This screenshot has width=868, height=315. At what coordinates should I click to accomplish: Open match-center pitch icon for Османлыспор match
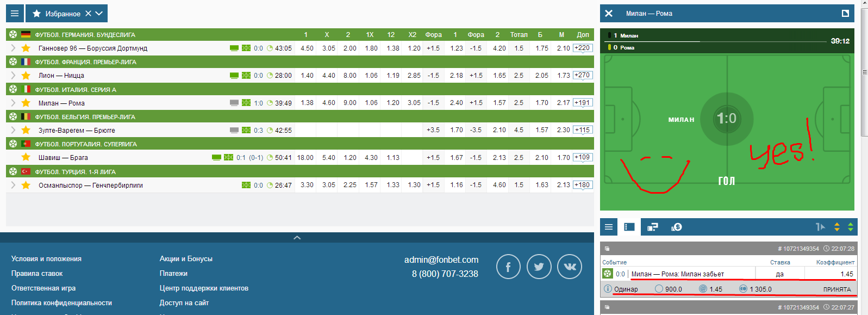pyautogui.click(x=246, y=185)
